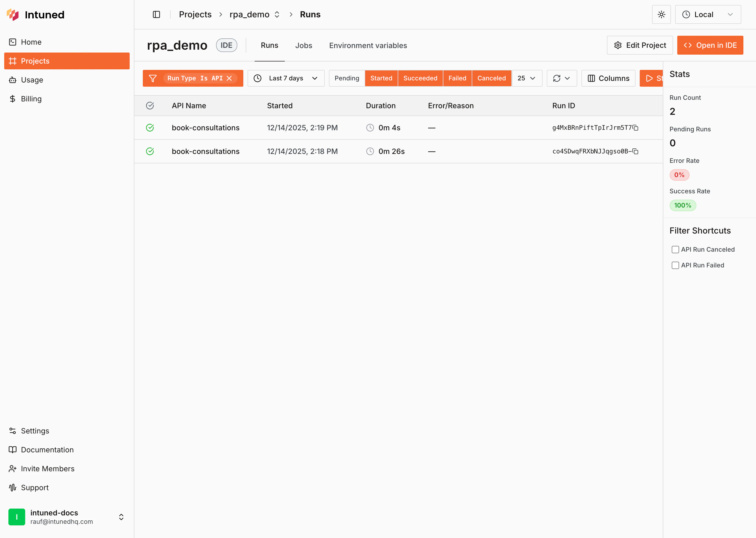Image resolution: width=756 pixels, height=538 pixels.
Task: Click the Intuned logo icon
Action: [13, 14]
